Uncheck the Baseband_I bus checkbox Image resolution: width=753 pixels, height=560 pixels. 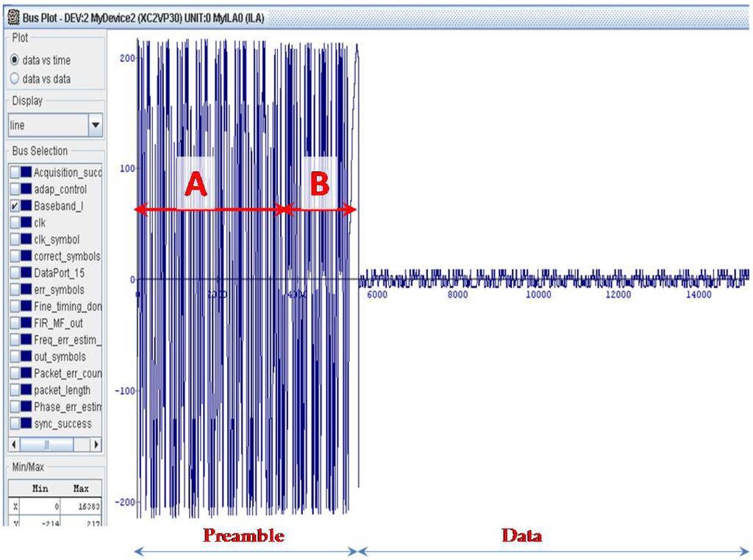(x=15, y=207)
